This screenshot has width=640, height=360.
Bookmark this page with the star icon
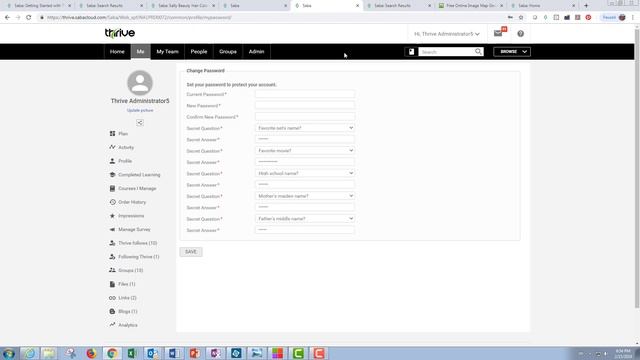(x=521, y=18)
